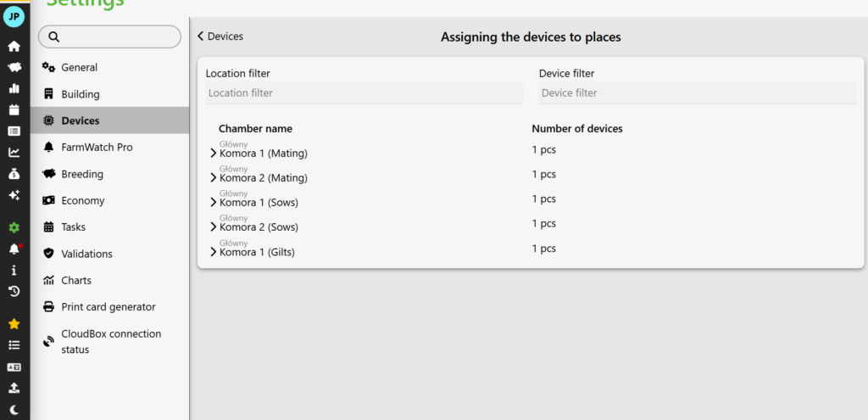Open CloudBox connection status
Viewport: 868px width, 420px height.
[109, 341]
